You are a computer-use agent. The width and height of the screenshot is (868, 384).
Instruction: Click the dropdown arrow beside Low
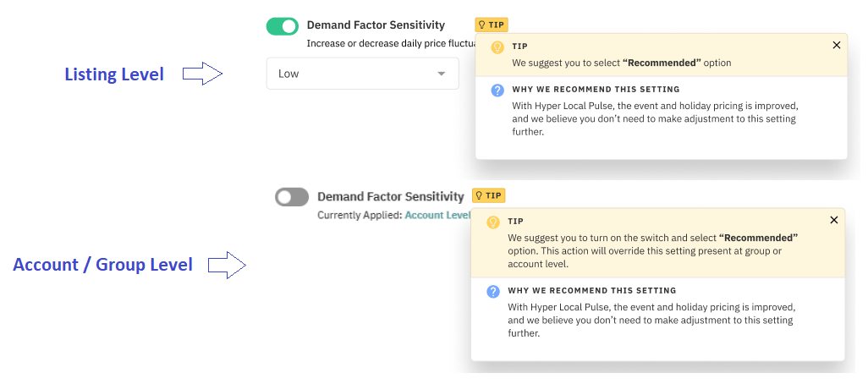click(442, 74)
